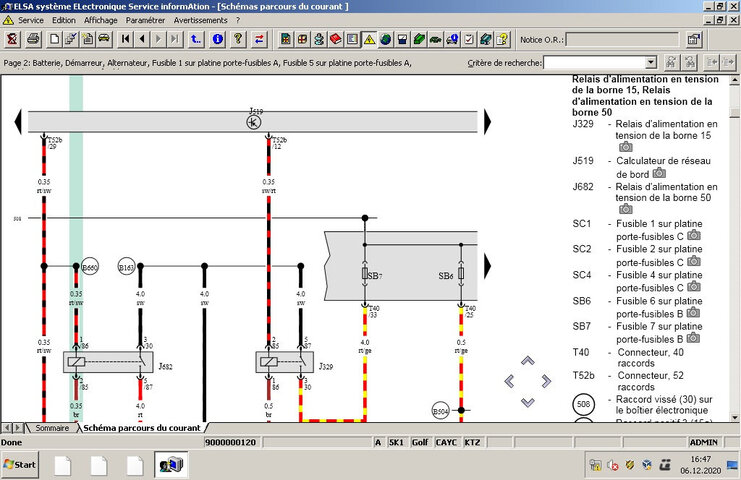
Task: Click the B660 connection circle
Action: coord(90,267)
